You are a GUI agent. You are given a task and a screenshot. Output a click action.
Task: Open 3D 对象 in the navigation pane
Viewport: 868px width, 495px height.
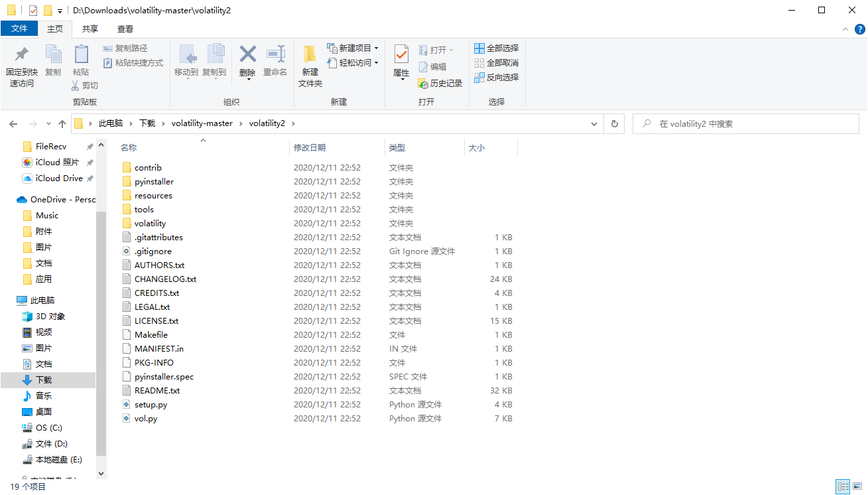(44, 317)
